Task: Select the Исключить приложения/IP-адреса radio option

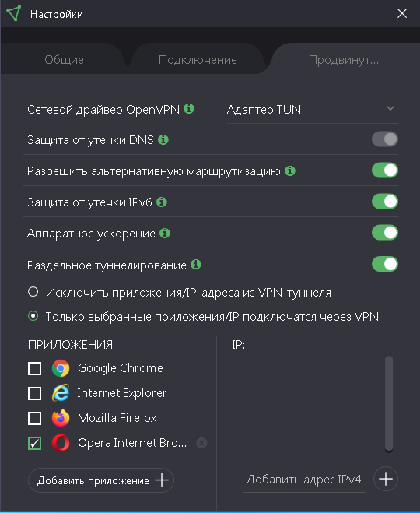Action: coord(33,291)
